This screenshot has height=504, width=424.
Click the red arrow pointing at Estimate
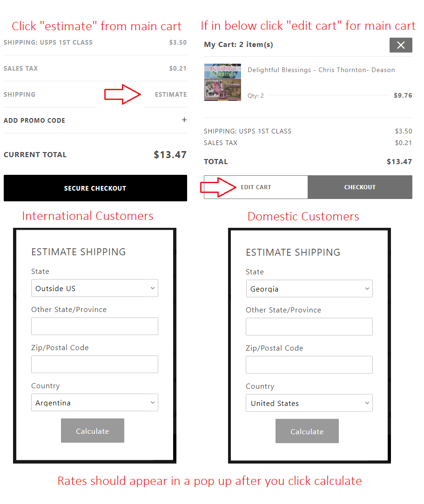click(x=122, y=94)
